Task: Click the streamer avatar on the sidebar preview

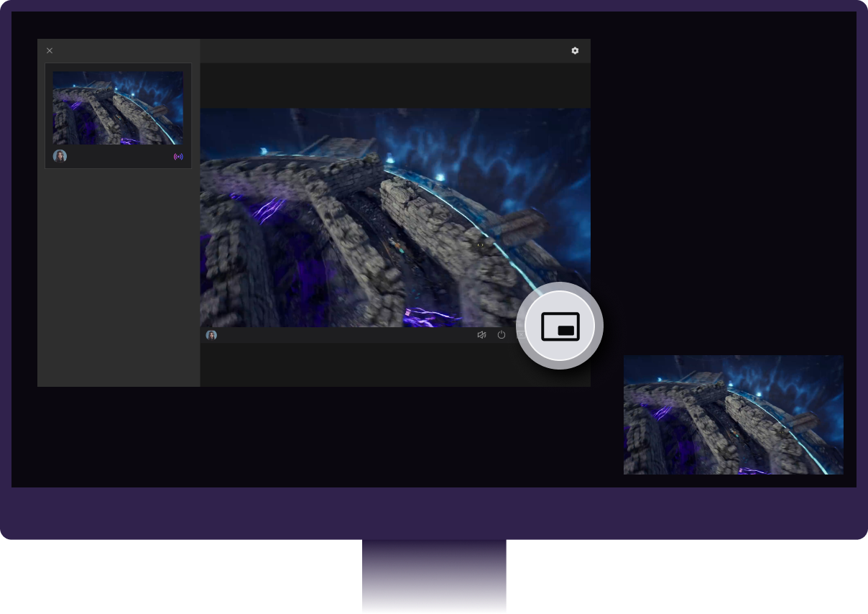Action: point(60,155)
